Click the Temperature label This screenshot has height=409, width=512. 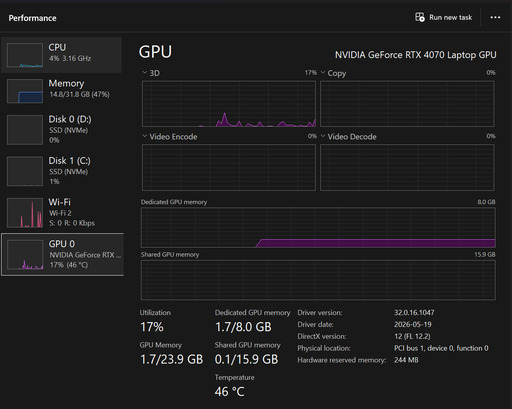pos(234,377)
